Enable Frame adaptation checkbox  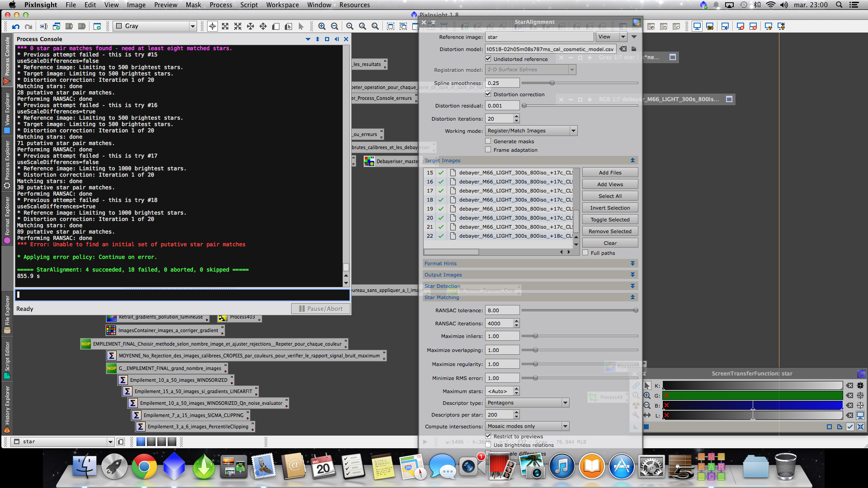pos(488,150)
